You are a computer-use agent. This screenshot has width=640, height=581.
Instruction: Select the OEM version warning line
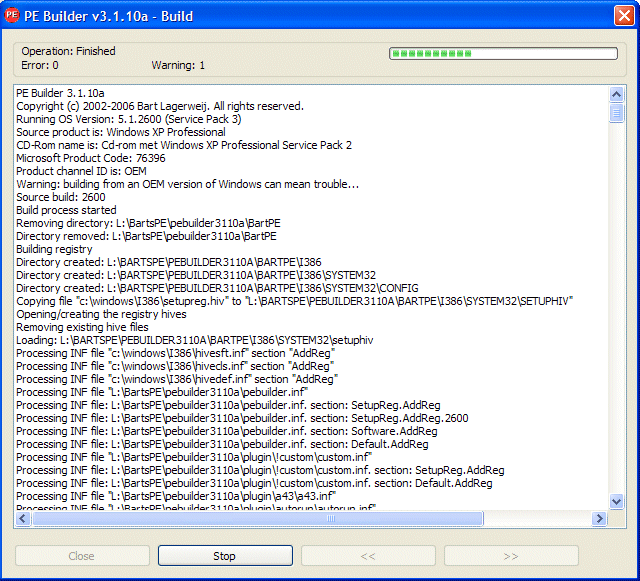[188, 184]
